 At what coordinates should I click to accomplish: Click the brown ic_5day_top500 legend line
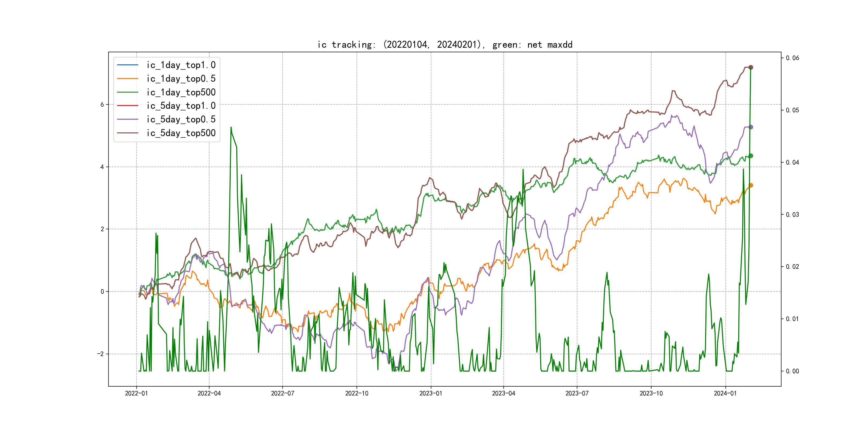coord(127,133)
